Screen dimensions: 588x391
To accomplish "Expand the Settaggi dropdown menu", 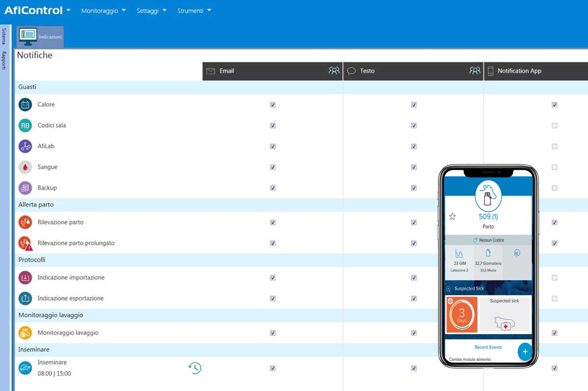I will [151, 11].
